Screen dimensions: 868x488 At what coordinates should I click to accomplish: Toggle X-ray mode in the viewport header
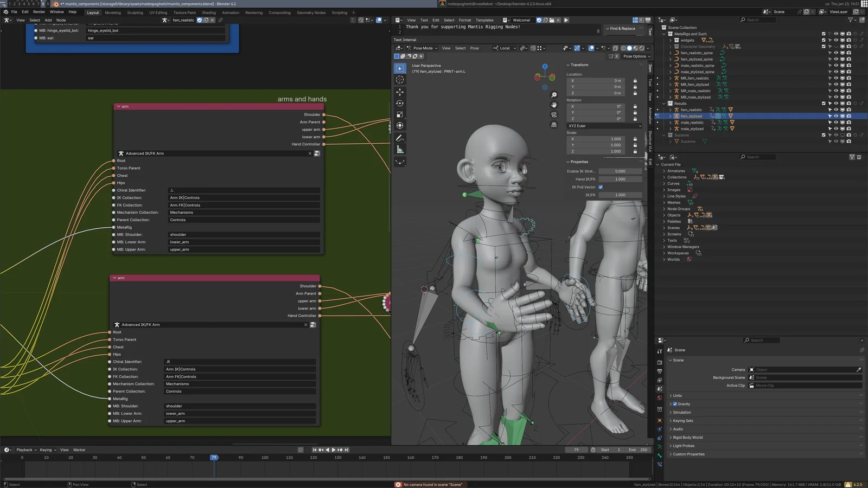615,48
